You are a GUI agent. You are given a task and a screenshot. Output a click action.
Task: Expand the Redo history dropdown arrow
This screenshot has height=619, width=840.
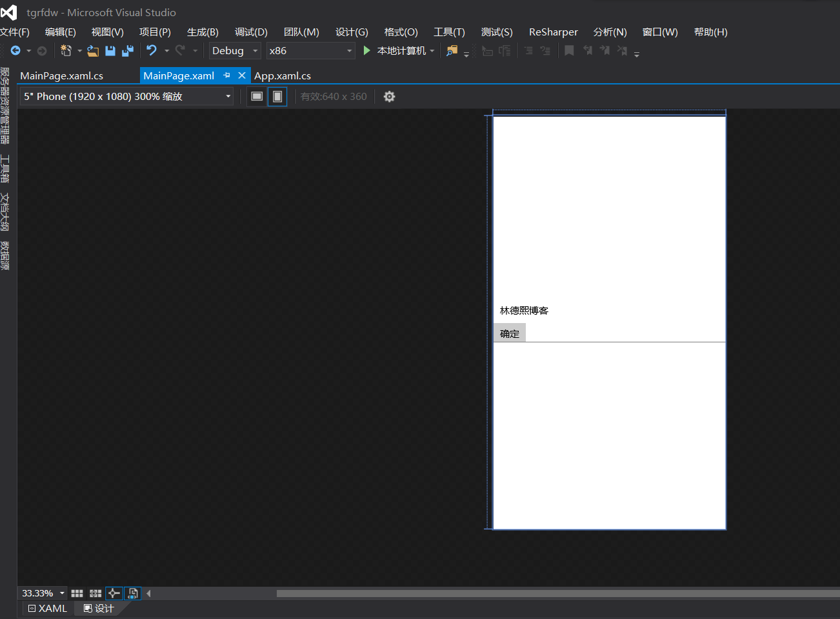195,50
